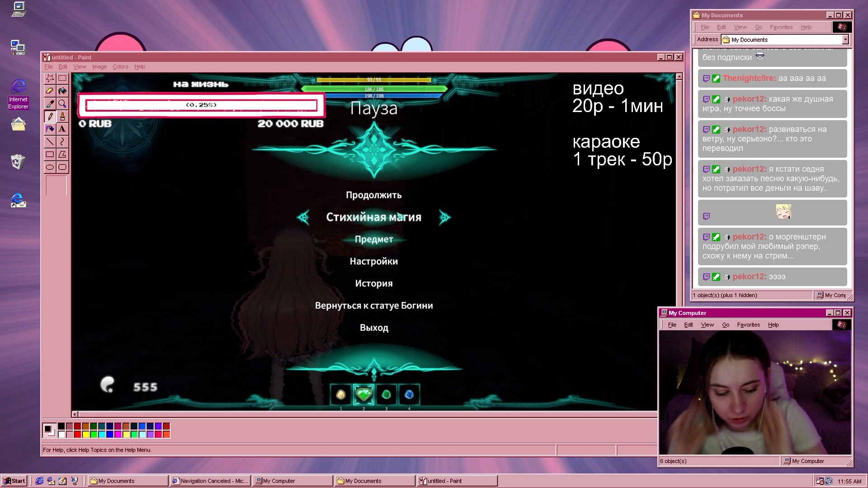The image size is (868, 488).
Task: Click left arrow next to Стихийная магия
Action: tap(303, 217)
